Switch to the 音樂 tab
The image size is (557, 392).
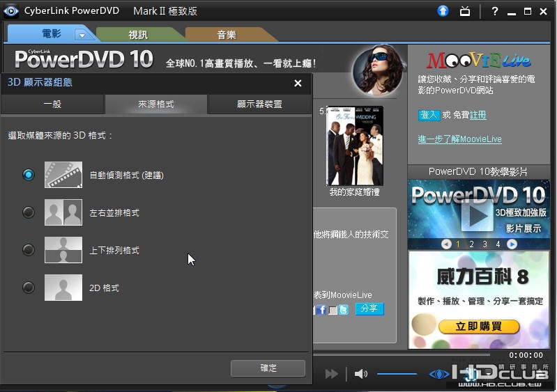[227, 35]
